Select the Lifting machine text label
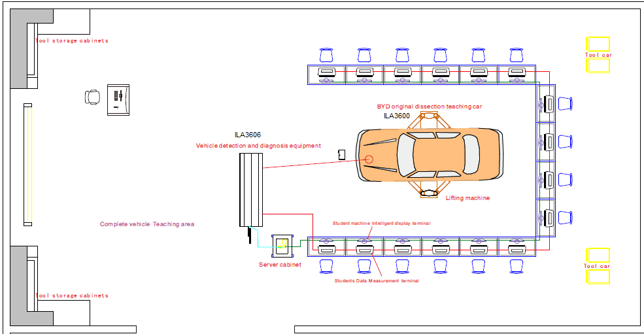Image resolution: width=644 pixels, height=334 pixels. [467, 198]
